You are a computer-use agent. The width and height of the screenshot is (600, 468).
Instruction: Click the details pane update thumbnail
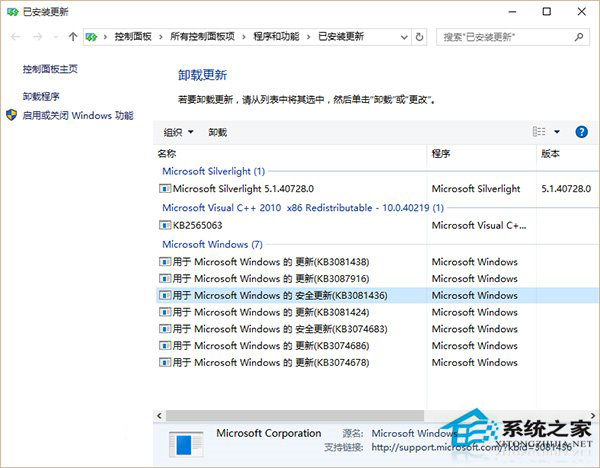tap(186, 444)
